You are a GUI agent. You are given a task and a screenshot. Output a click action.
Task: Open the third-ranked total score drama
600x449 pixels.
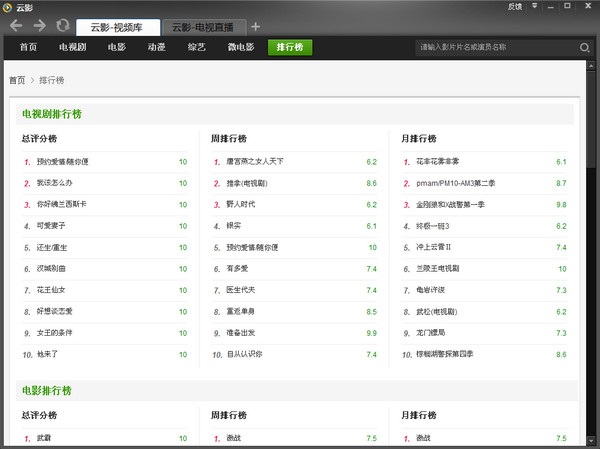click(x=62, y=204)
